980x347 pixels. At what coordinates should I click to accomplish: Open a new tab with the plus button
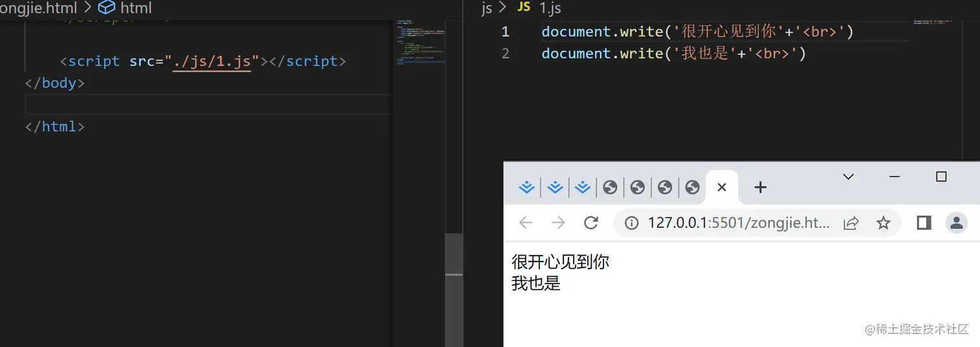(761, 188)
